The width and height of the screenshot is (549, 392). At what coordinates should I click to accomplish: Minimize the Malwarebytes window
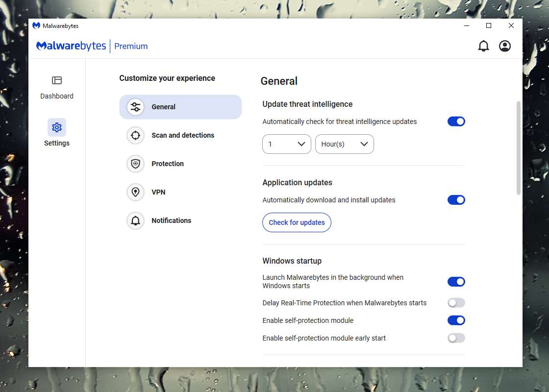(x=466, y=25)
